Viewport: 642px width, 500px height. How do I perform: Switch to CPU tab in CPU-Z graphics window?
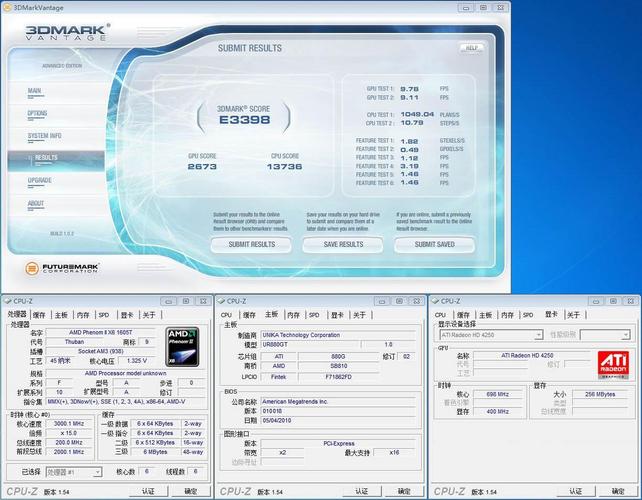pyautogui.click(x=441, y=314)
